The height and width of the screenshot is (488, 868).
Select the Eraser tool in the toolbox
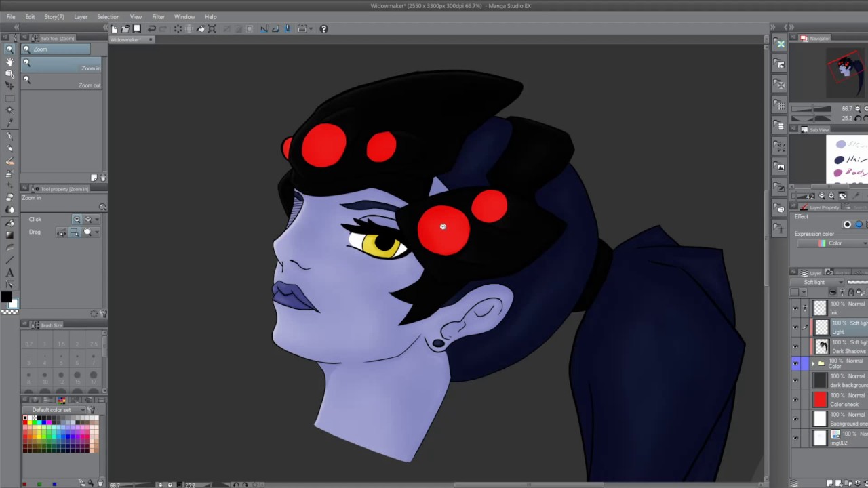pyautogui.click(x=9, y=197)
